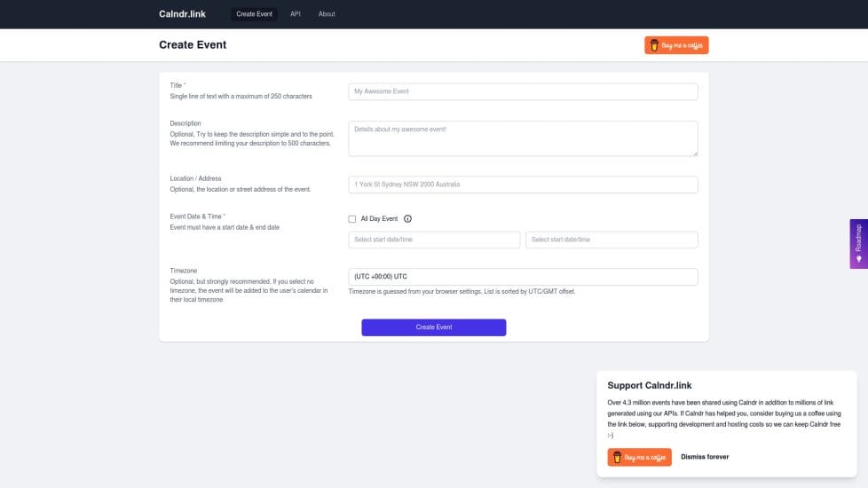Click the header Buy me a coffee button
The image size is (868, 488).
676,45
